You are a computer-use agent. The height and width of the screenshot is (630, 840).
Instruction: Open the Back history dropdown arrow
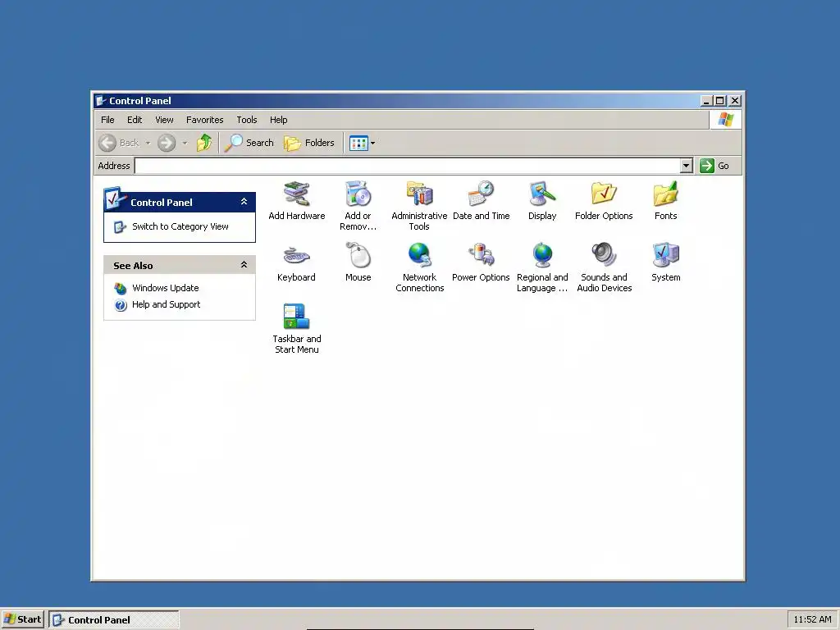tap(148, 143)
